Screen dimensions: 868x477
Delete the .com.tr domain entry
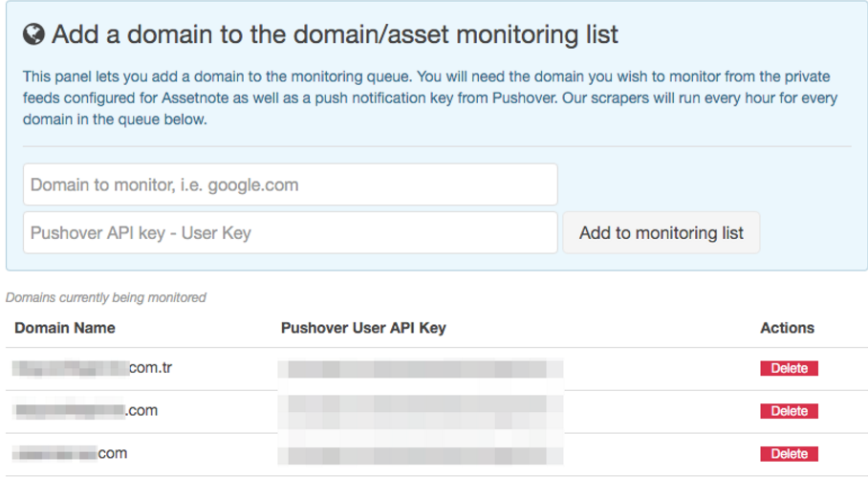(789, 368)
